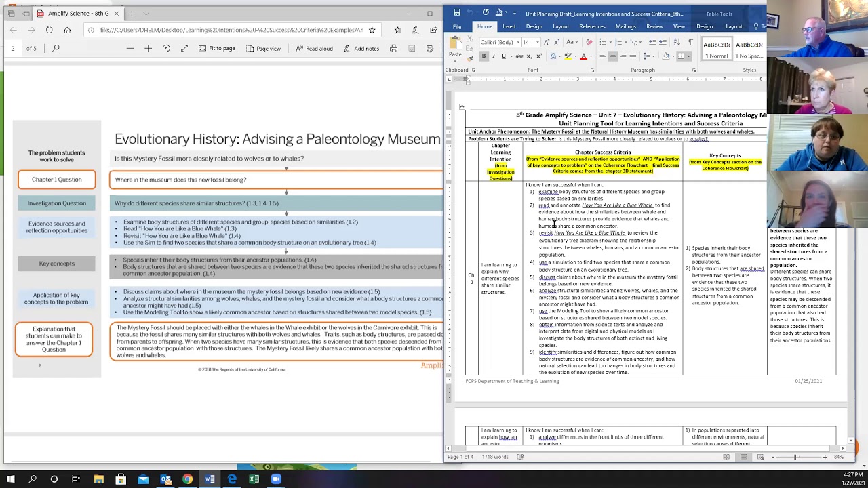Open the Calibri (Body) font name dropdown
This screenshot has width=868, height=488.
pos(518,42)
